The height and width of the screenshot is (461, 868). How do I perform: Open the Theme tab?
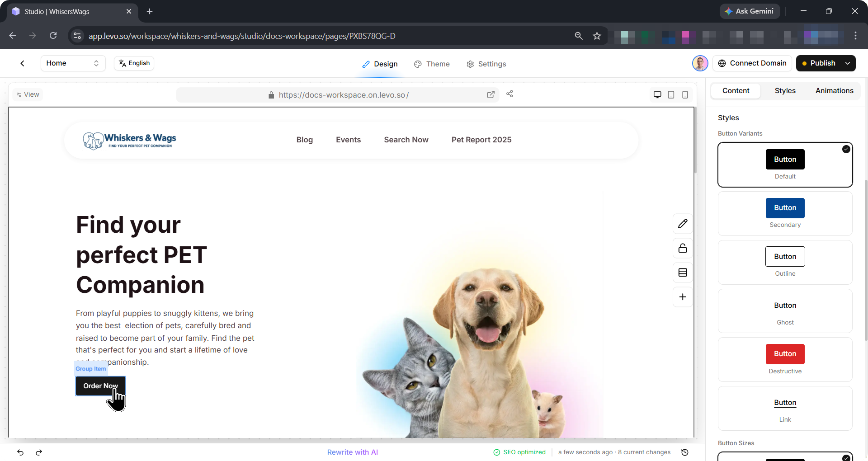click(x=432, y=64)
